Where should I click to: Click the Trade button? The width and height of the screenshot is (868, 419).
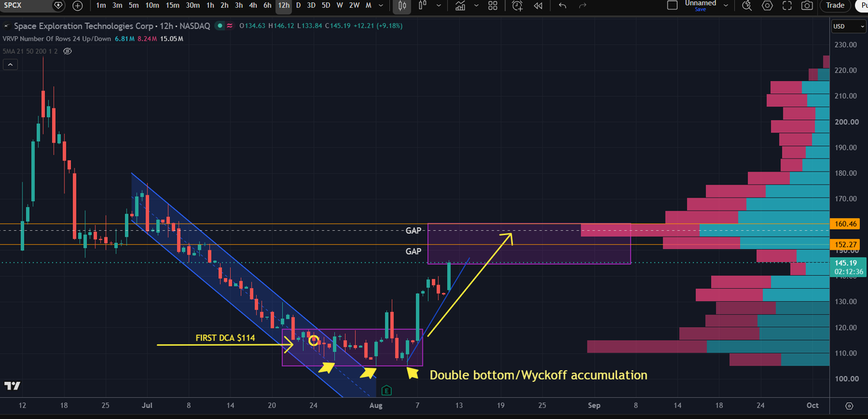click(835, 5)
